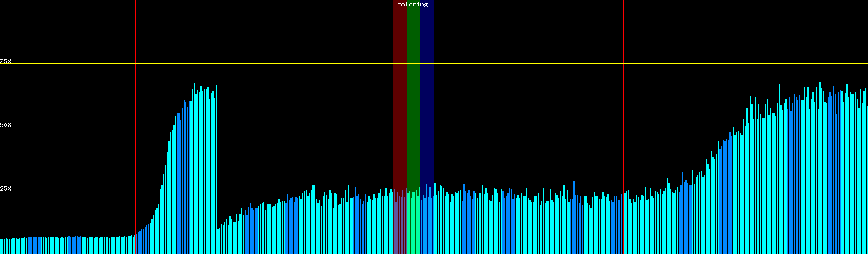
Task: Select the green coloring band
Action: click(x=413, y=85)
